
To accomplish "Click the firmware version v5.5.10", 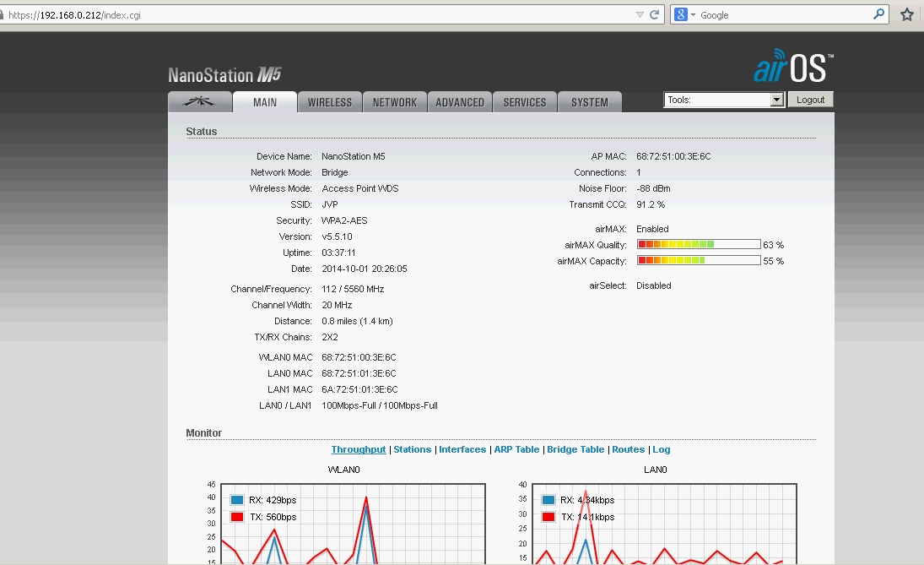I will 337,236.
